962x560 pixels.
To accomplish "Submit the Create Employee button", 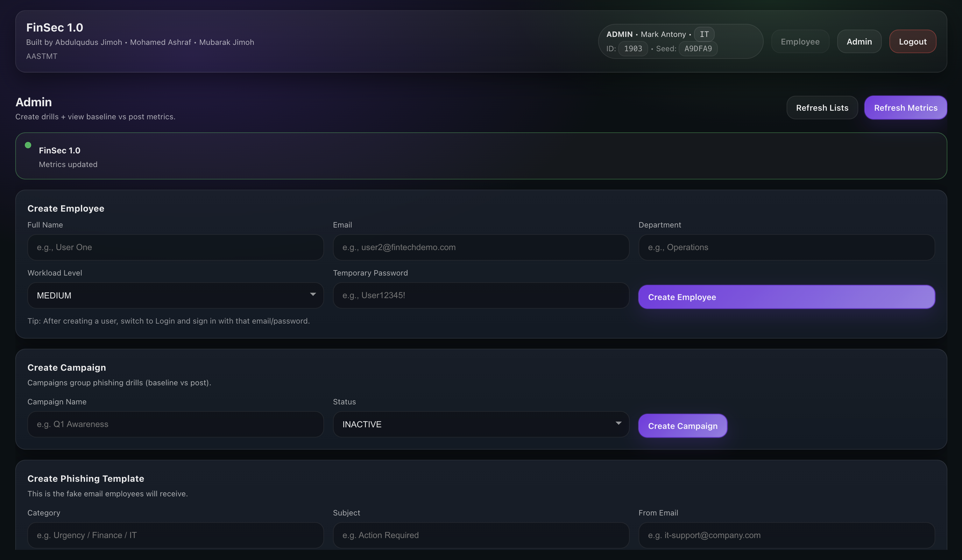I will (x=786, y=297).
